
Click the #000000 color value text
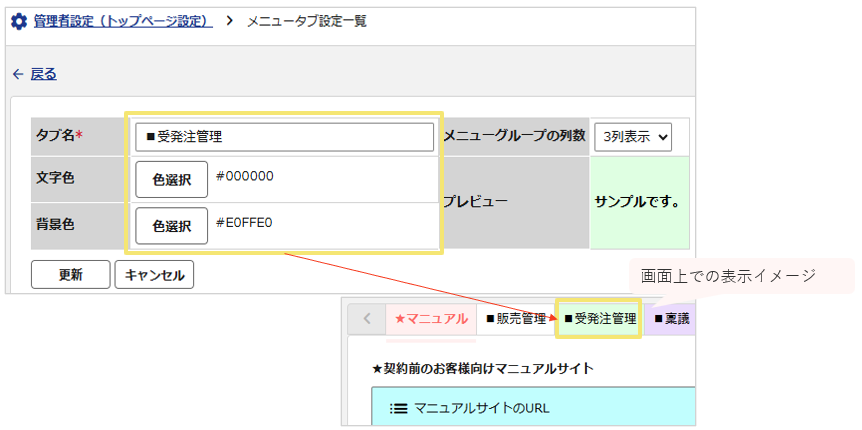click(x=245, y=176)
